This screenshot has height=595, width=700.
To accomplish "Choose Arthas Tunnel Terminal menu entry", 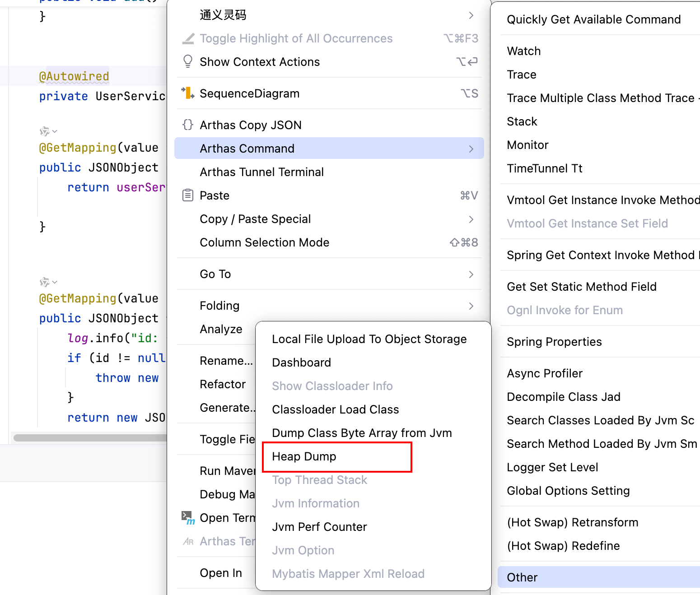I will [x=261, y=172].
